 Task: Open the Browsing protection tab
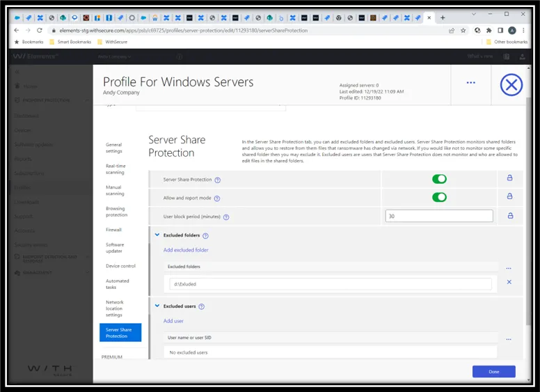pyautogui.click(x=117, y=212)
